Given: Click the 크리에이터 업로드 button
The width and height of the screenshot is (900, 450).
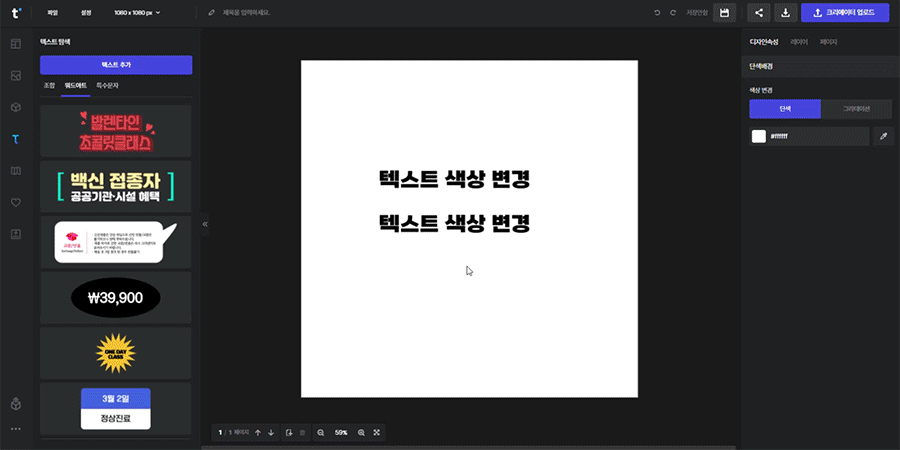Looking at the screenshot, I should (845, 13).
